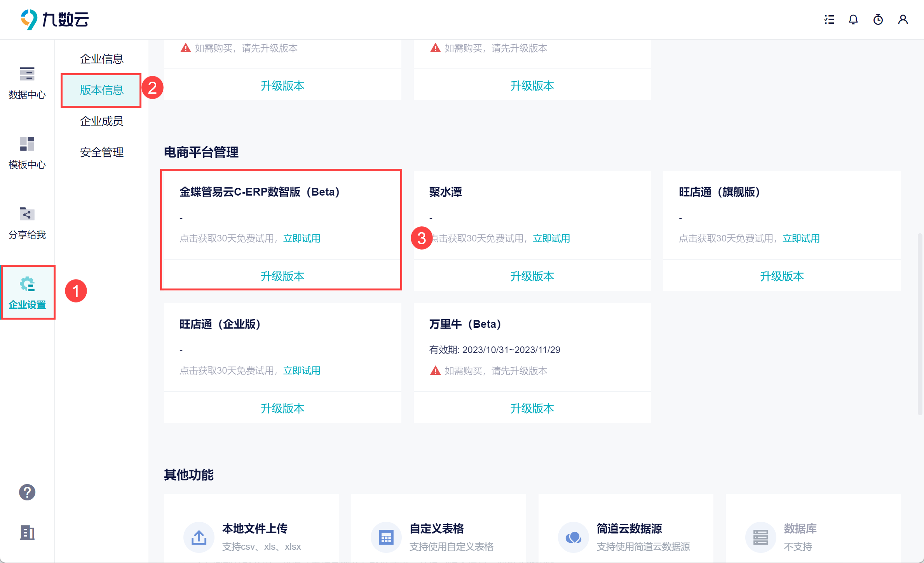Open the task list icon in header
This screenshot has width=924, height=563.
coord(829,19)
